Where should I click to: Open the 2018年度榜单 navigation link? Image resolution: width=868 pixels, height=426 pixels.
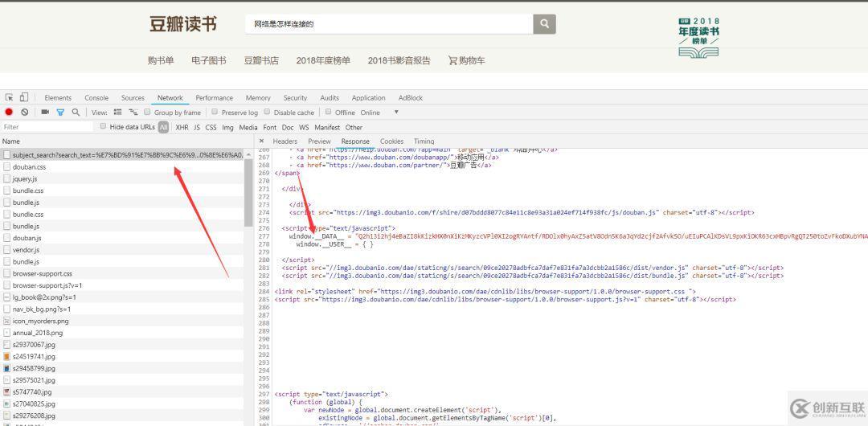323,60
